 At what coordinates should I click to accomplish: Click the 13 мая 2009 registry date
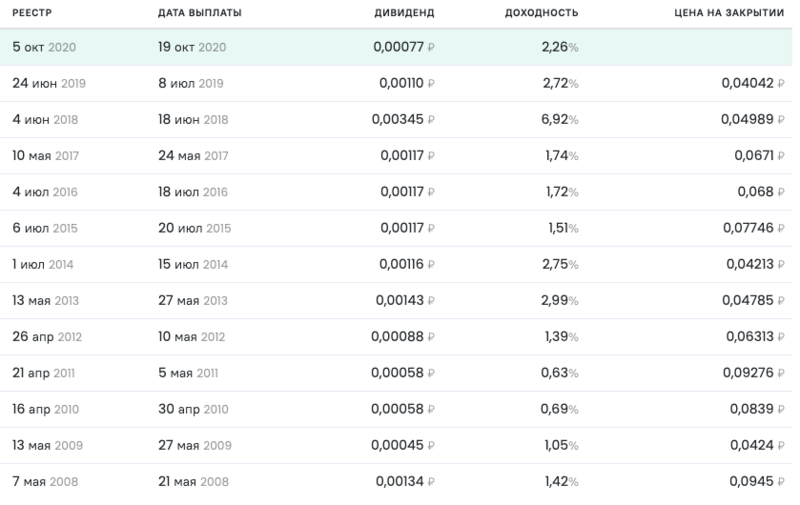[47, 445]
